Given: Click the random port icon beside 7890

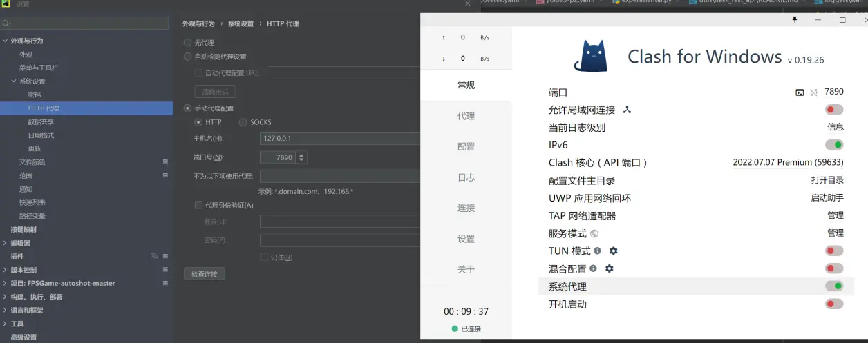Looking at the screenshot, I should pos(813,92).
